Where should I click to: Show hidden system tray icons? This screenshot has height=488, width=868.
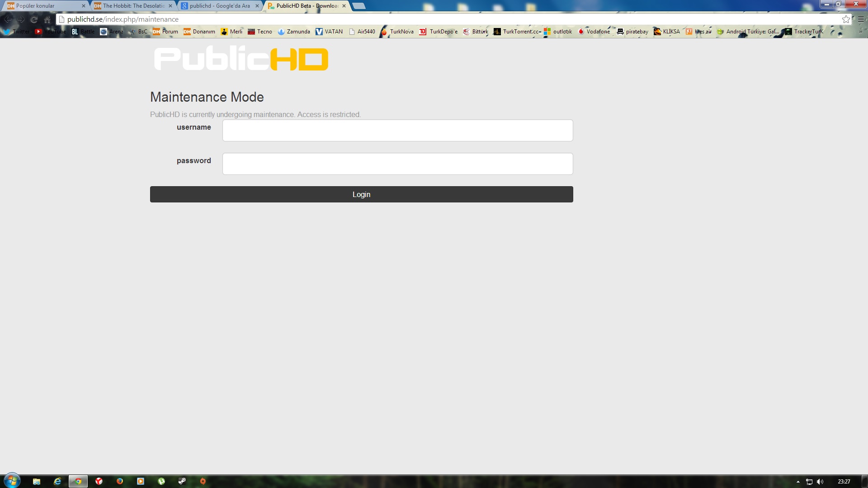798,482
